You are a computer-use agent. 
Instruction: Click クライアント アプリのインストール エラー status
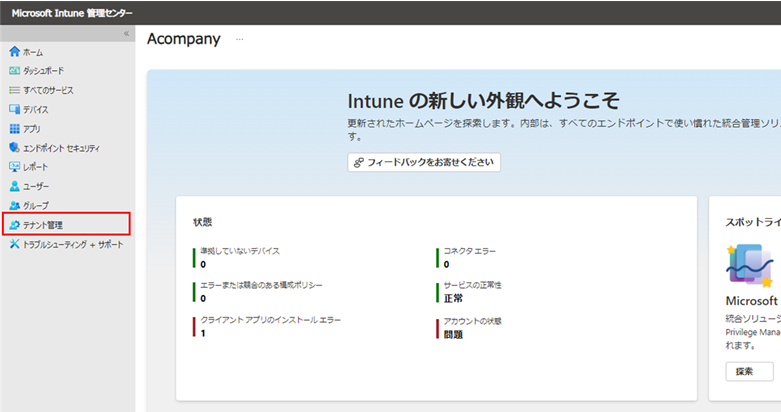coord(270,320)
